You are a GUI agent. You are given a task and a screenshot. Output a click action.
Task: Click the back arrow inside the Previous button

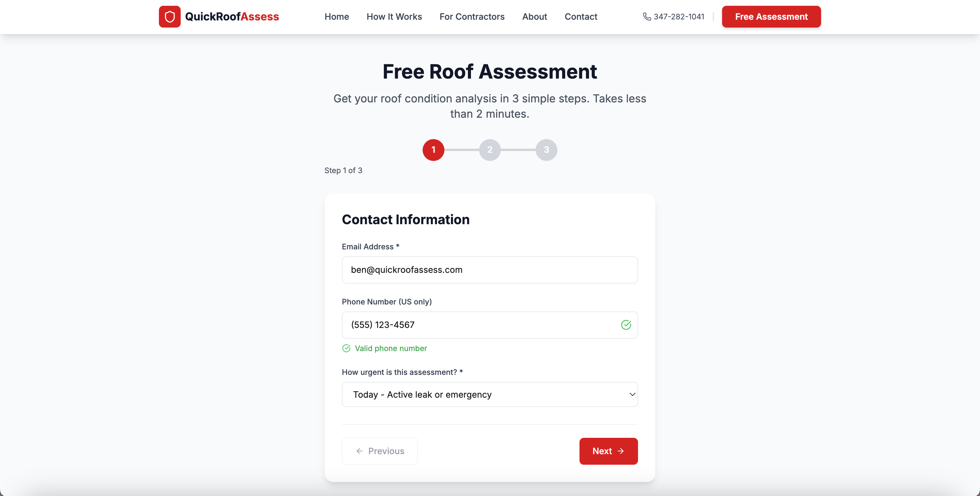click(x=359, y=451)
